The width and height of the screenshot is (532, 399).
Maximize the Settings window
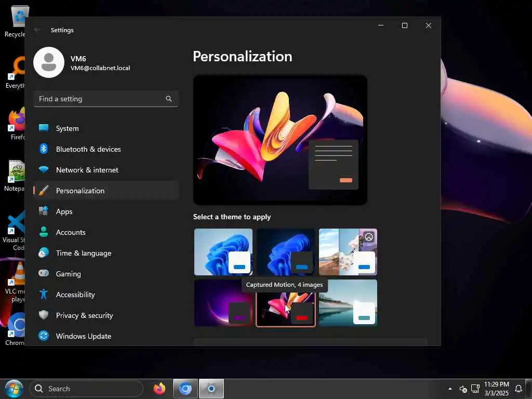(x=404, y=25)
